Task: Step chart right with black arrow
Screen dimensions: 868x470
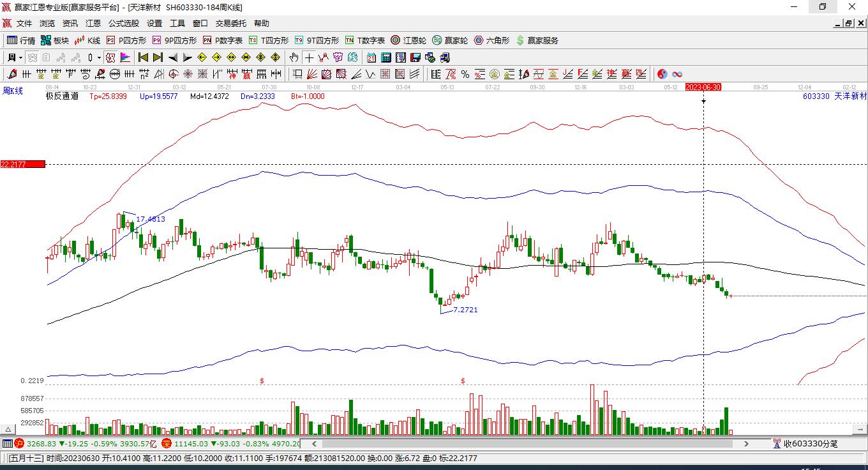Action: click(187, 57)
